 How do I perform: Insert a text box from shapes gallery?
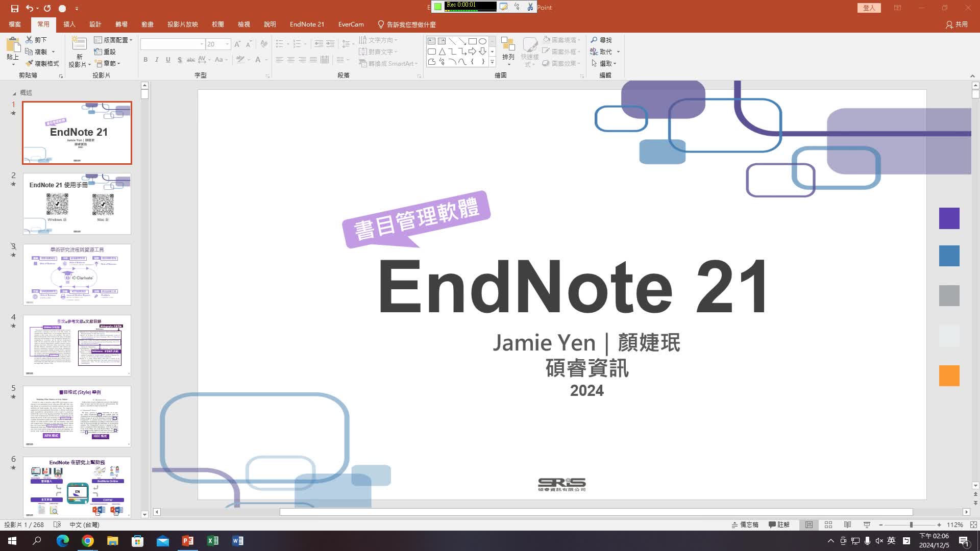[x=431, y=41]
